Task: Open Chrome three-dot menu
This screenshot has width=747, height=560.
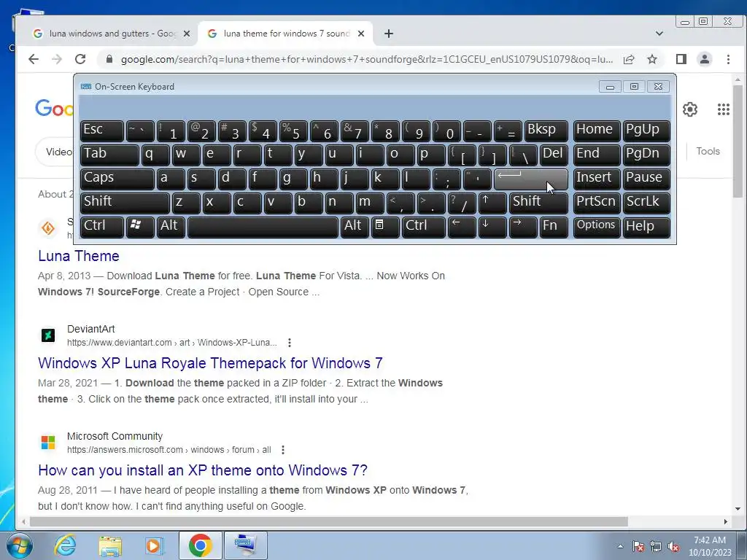Action: (728, 59)
